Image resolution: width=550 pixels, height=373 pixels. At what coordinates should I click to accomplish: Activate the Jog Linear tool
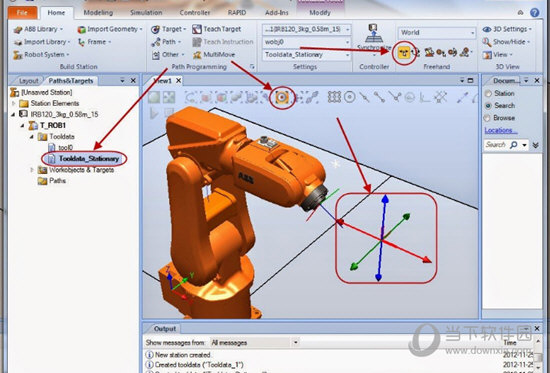[441, 53]
